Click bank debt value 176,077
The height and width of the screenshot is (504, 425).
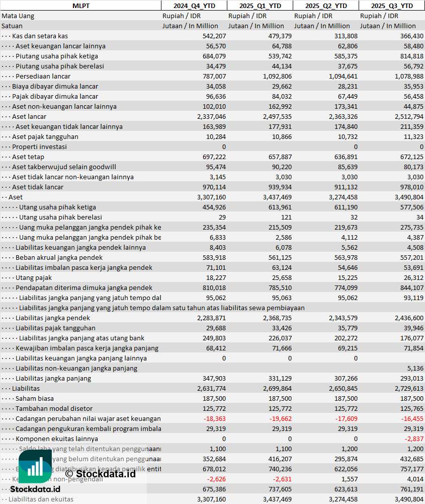(412, 338)
